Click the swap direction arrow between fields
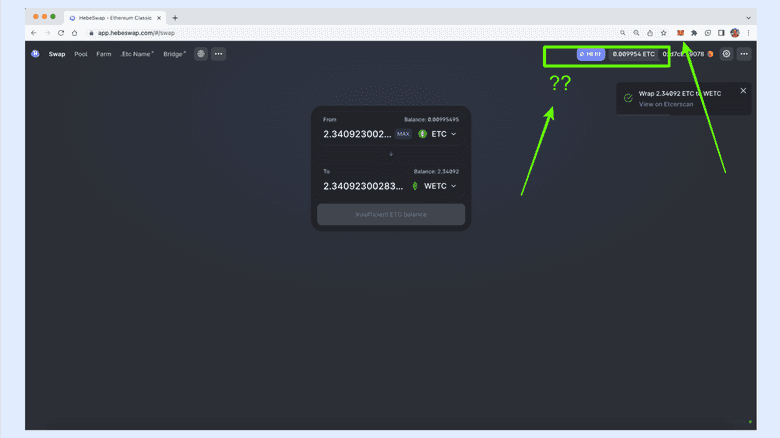Screen dimensions: 780x438 (391, 154)
